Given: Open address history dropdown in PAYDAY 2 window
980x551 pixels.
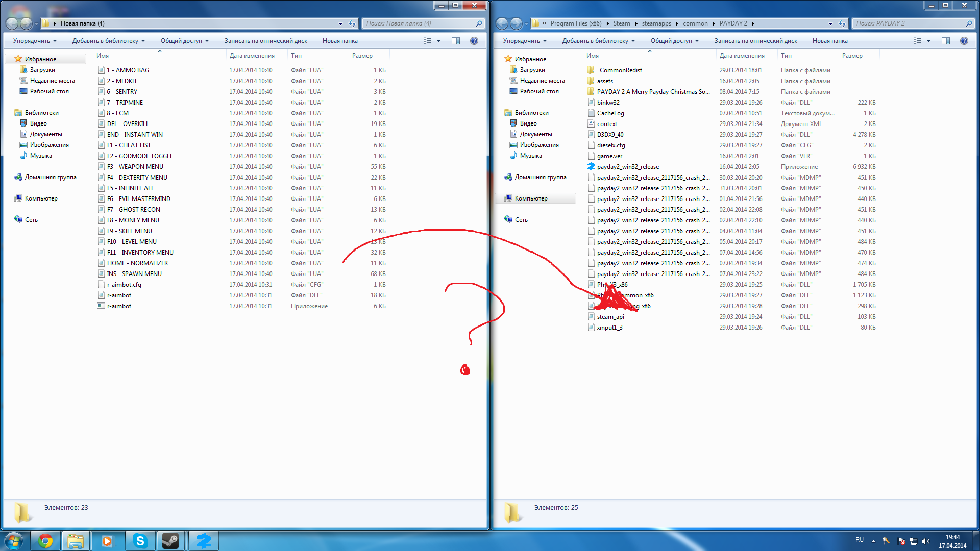Looking at the screenshot, I should click(830, 23).
